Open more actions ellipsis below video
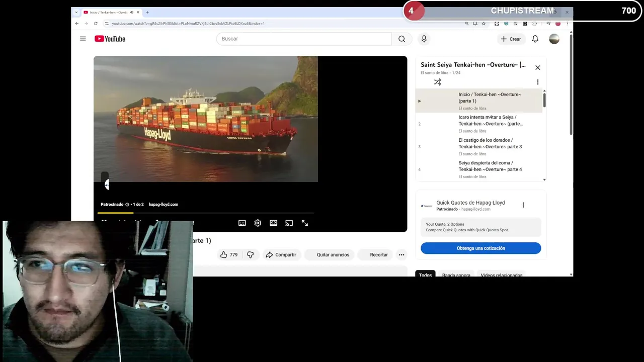This screenshot has width=644, height=362. click(401, 255)
